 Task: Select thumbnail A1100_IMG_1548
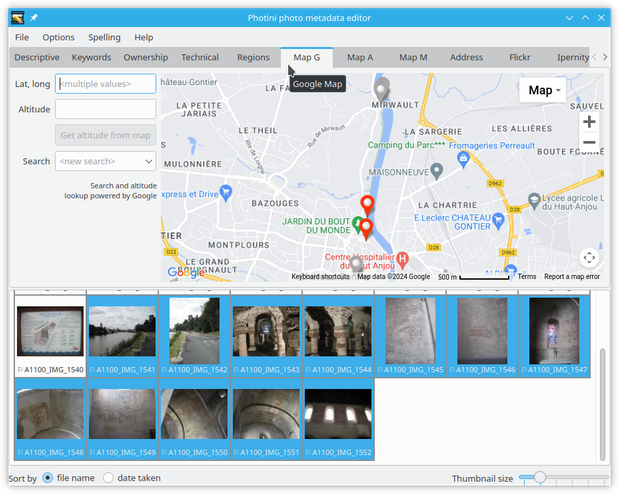click(50, 419)
